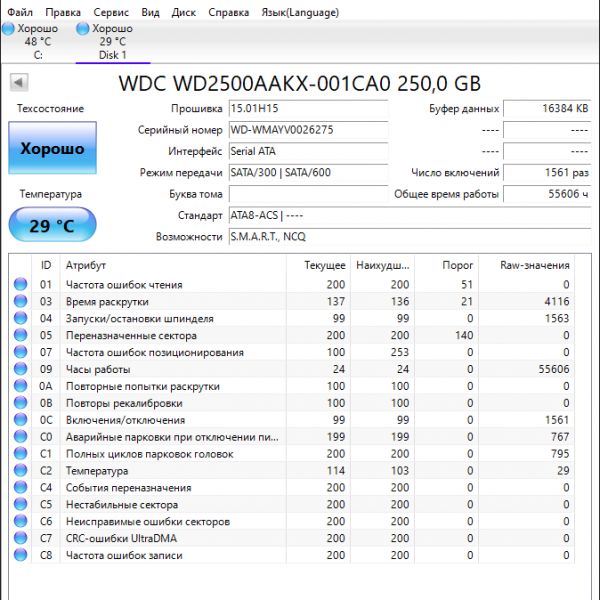Screen dimensions: 600x600
Task: Click status icon for C5 Нестабильные сектора
Action: pos(20,504)
